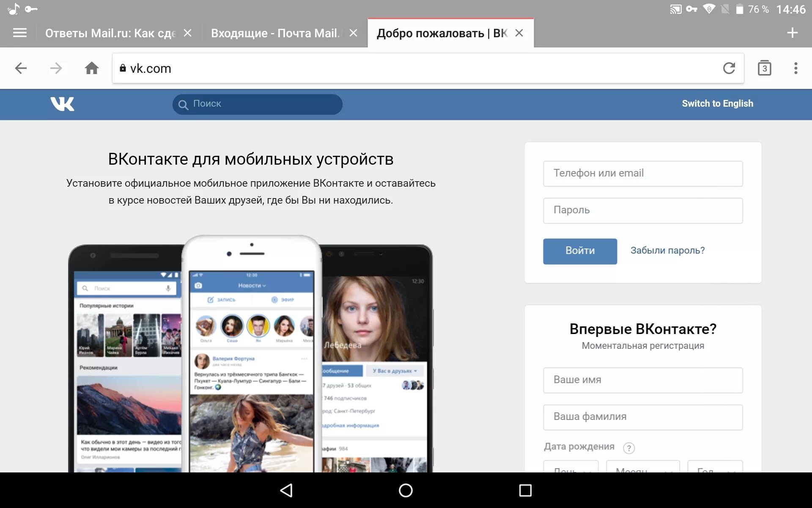Click the Дата рождения label
Image resolution: width=812 pixels, height=508 pixels.
click(x=579, y=447)
